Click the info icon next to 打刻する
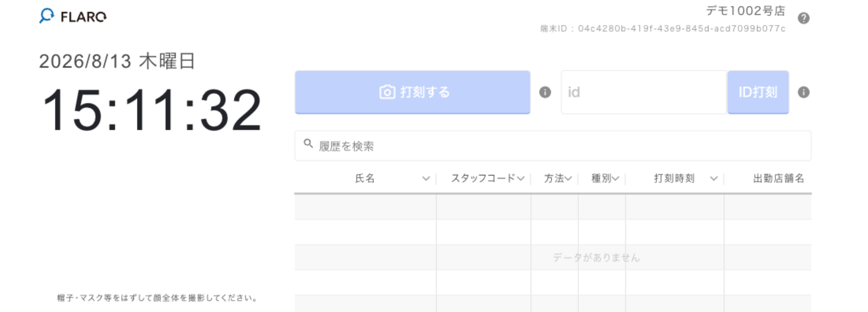The width and height of the screenshot is (868, 312). (545, 92)
